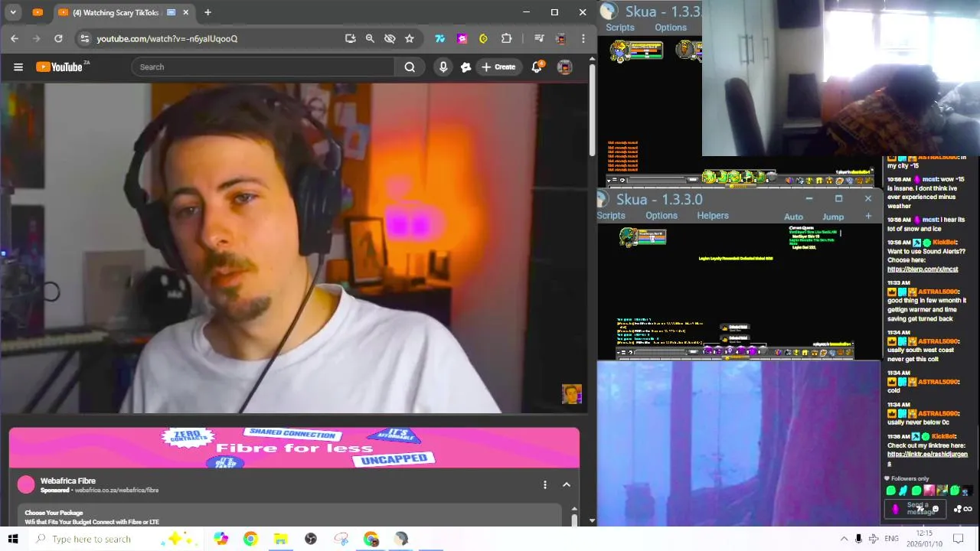Open the yellow circle extension icon
980x551 pixels.
click(483, 38)
